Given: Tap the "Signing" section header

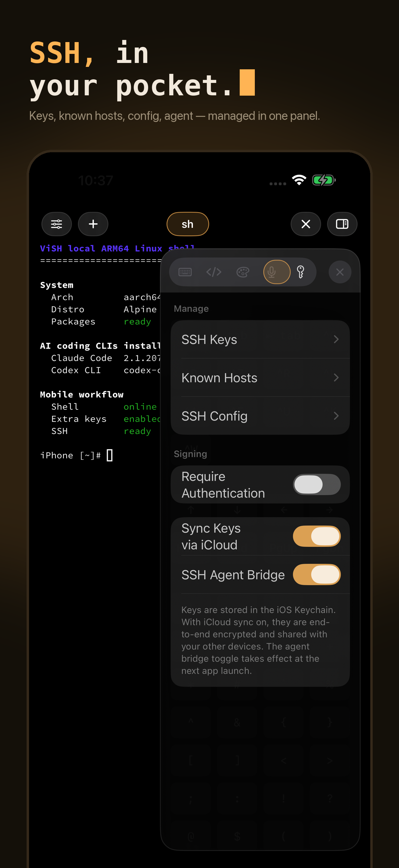Looking at the screenshot, I should pos(190,454).
